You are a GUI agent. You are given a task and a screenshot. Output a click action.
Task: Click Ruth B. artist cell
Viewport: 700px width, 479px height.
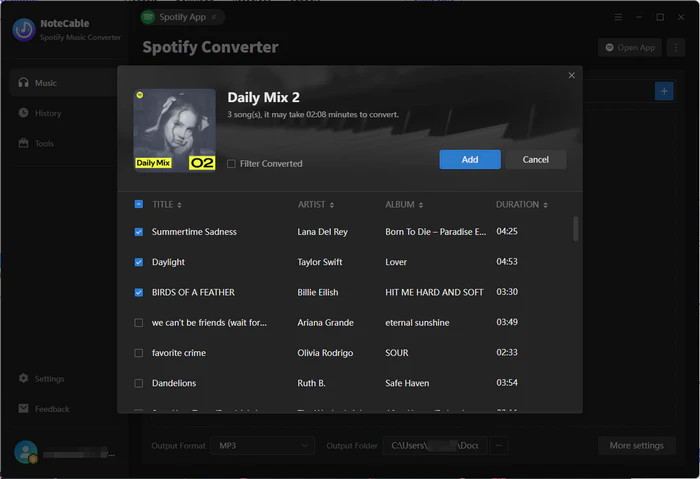[311, 383]
